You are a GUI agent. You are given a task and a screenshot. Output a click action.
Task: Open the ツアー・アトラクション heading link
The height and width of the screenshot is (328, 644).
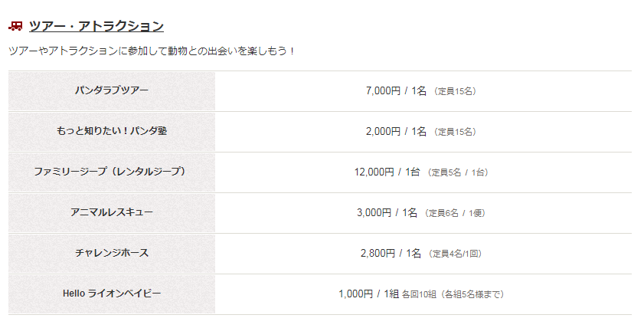click(x=96, y=26)
